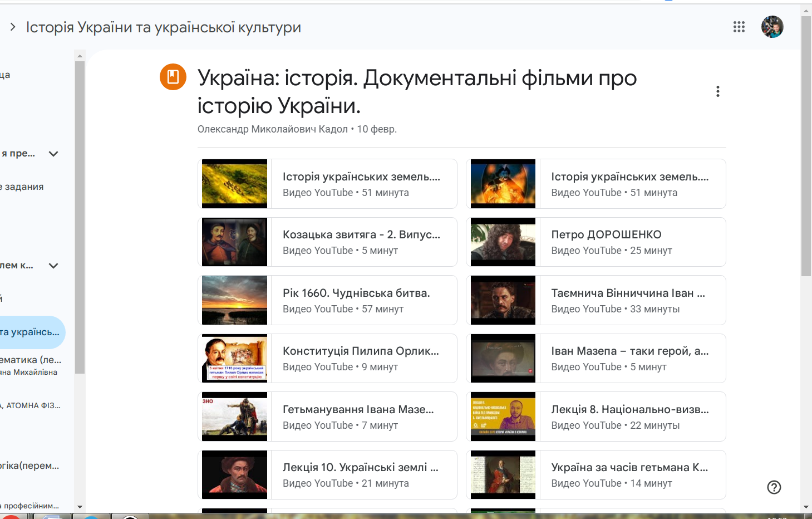Click the Іван Мазепа герой video thumbnail
812x519 pixels.
click(503, 359)
